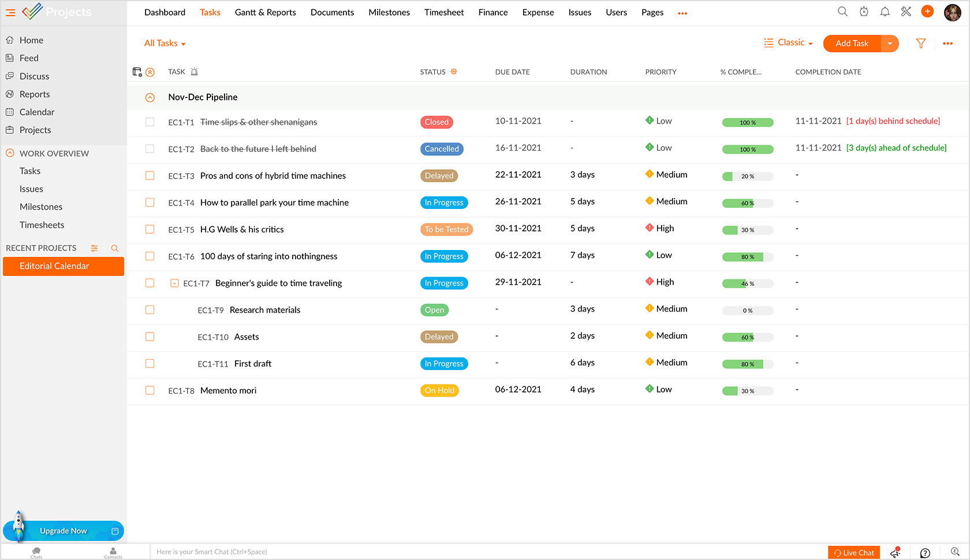Toggle the hamburger menu icon
This screenshot has width=970, height=560.
[10, 12]
